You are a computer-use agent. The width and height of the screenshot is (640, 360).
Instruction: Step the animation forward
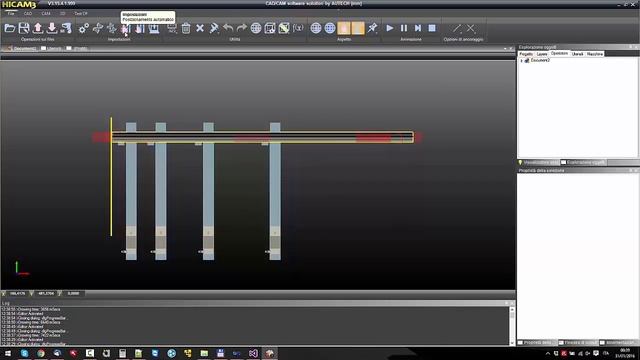(418, 28)
